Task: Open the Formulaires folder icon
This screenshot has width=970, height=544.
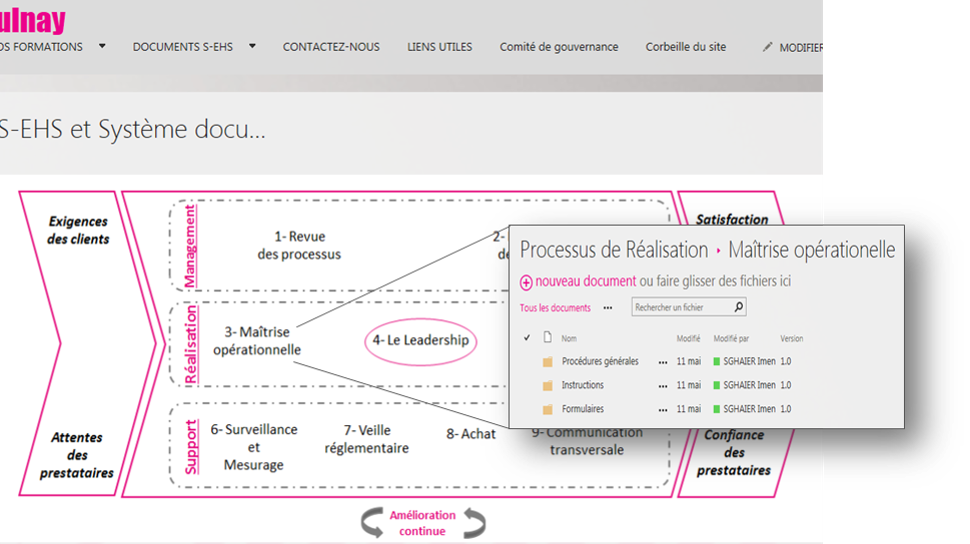Action: (x=547, y=409)
